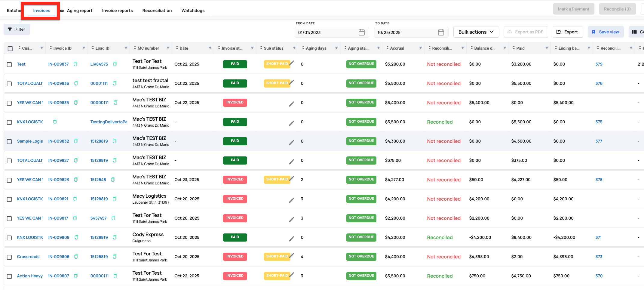Open the Accrual column filter menu
644x290 pixels.
(421, 48)
